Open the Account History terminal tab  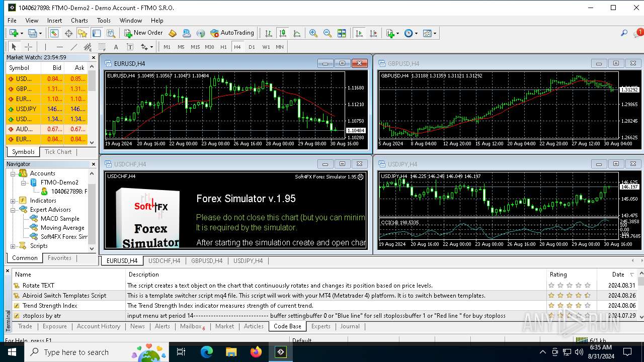pos(99,326)
